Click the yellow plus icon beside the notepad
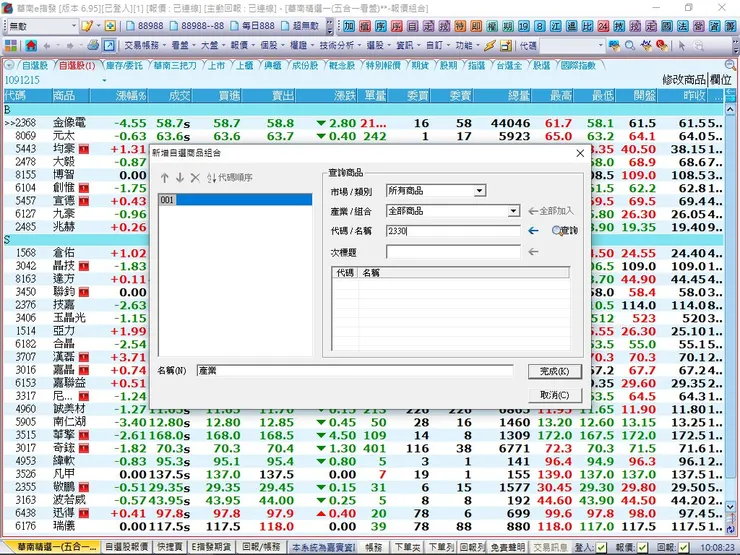Screen dimensions: 740x555 (x=110, y=26)
